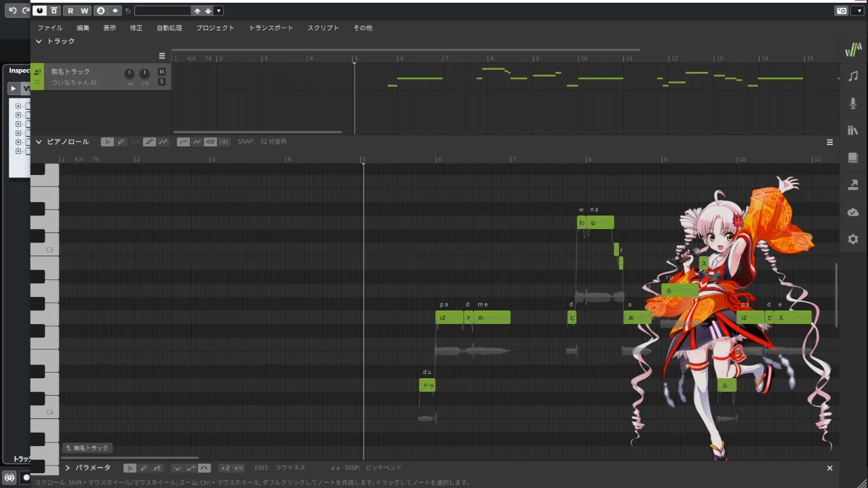Viewport: 868px width, 488px height.
Task: Select the pointer tool in piano roll
Action: [107, 142]
